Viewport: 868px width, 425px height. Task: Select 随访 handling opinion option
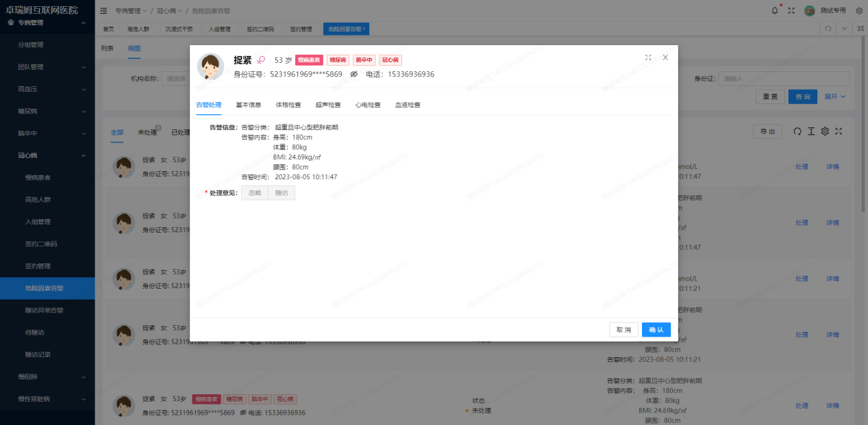(x=282, y=193)
